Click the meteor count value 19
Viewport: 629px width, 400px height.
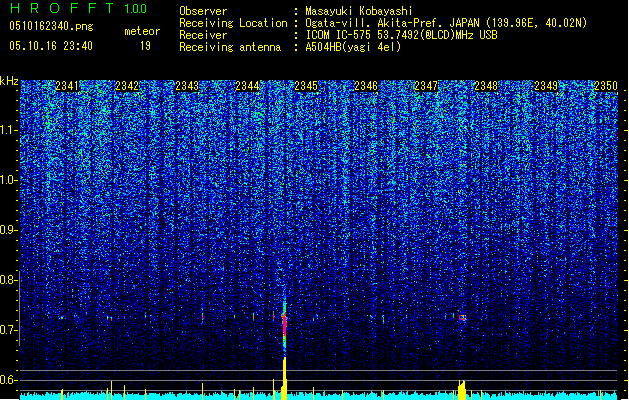145,46
